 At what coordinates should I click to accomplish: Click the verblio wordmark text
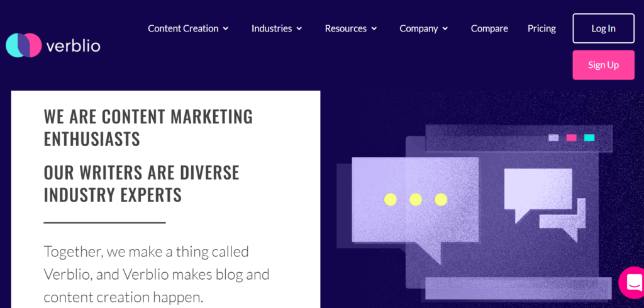click(x=73, y=45)
